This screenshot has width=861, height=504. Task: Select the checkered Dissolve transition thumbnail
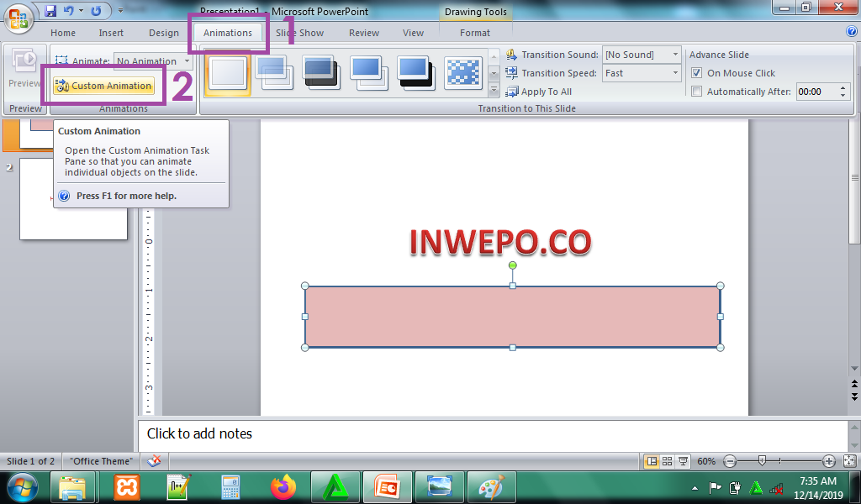pyautogui.click(x=463, y=72)
